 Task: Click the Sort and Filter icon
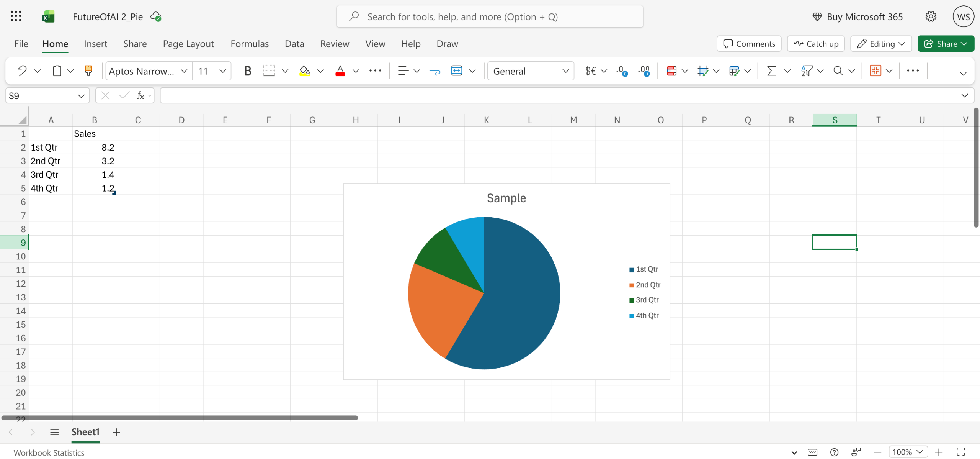tap(806, 71)
